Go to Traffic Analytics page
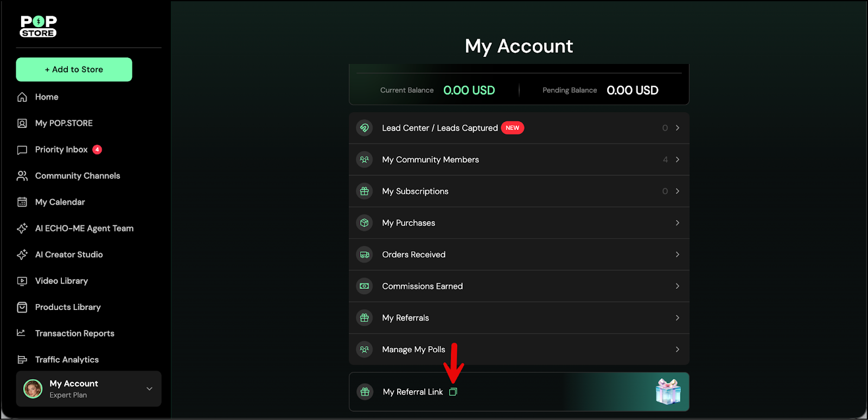 [x=67, y=360]
